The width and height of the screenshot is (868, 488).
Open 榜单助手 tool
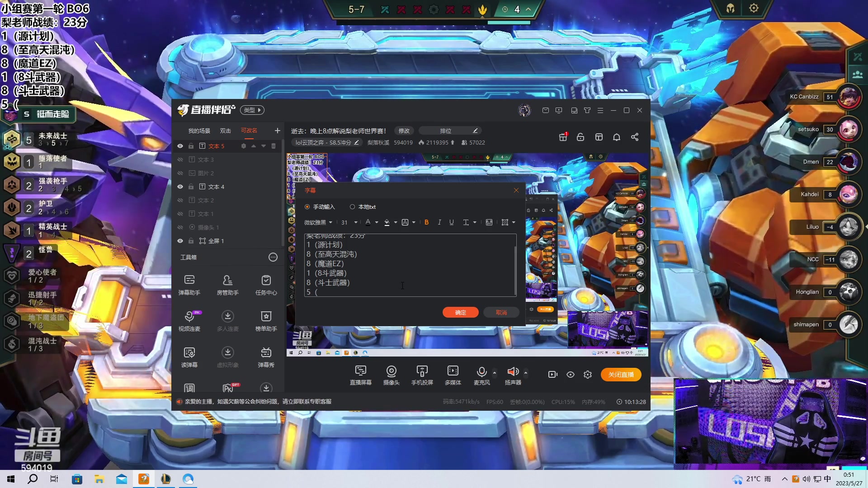pos(266,321)
